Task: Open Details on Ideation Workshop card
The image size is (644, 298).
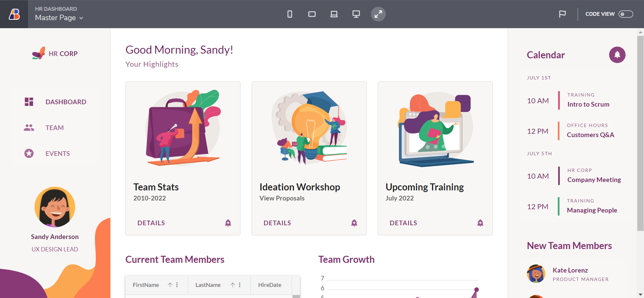Action: pyautogui.click(x=277, y=223)
